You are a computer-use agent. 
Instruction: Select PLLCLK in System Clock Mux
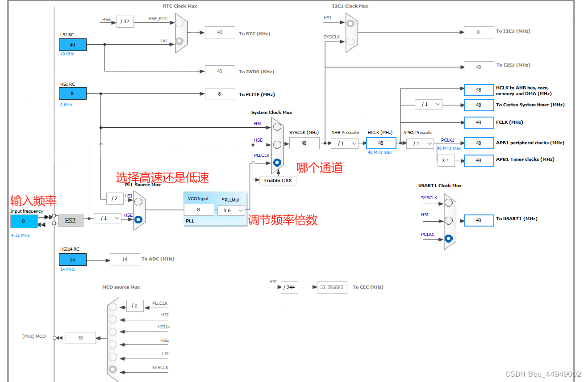pos(277,163)
